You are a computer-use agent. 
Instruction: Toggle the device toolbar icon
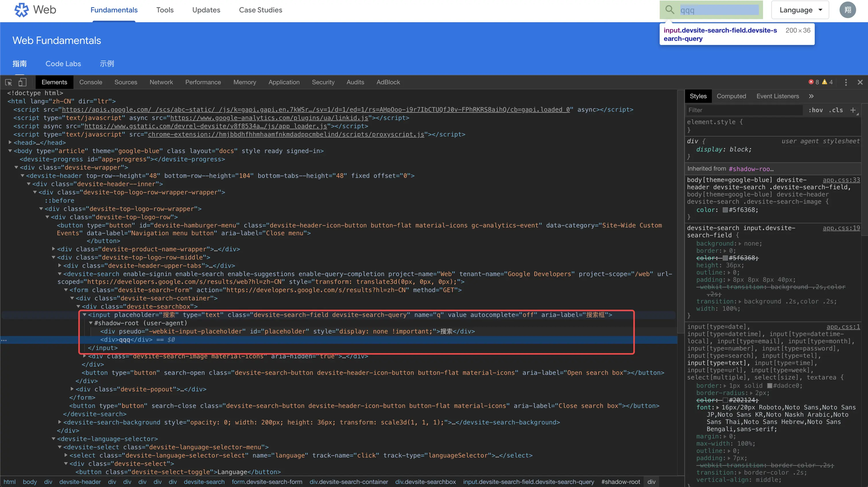pos(22,82)
